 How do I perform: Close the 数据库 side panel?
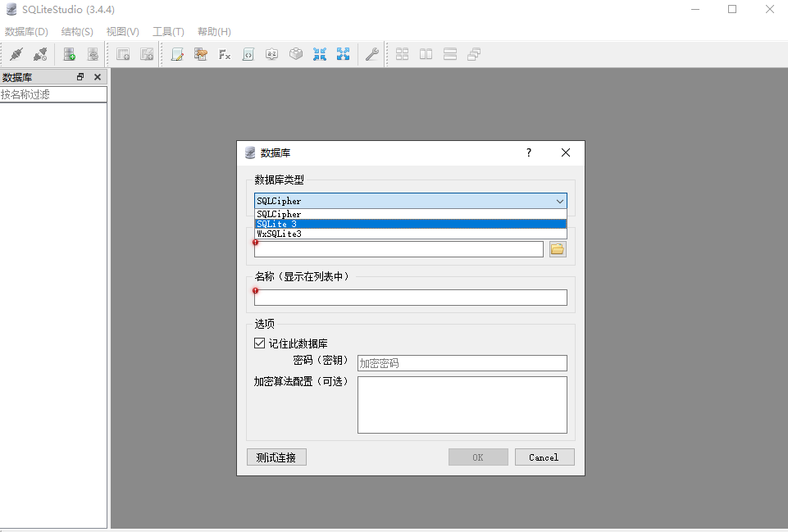[98, 77]
